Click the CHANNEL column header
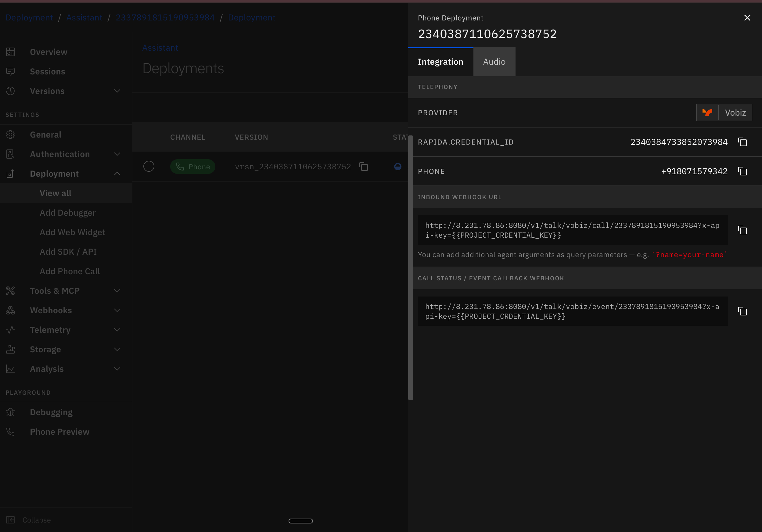This screenshot has height=532, width=762. coord(188,137)
